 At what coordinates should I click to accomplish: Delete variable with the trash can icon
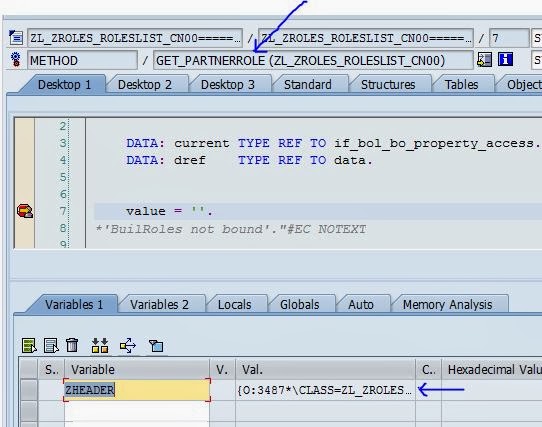point(72,345)
